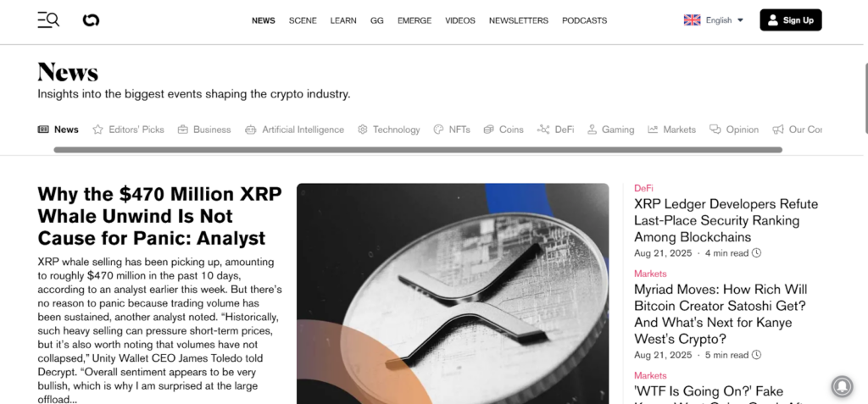Click the category horizontal scrollbar
The height and width of the screenshot is (404, 868).
(418, 150)
